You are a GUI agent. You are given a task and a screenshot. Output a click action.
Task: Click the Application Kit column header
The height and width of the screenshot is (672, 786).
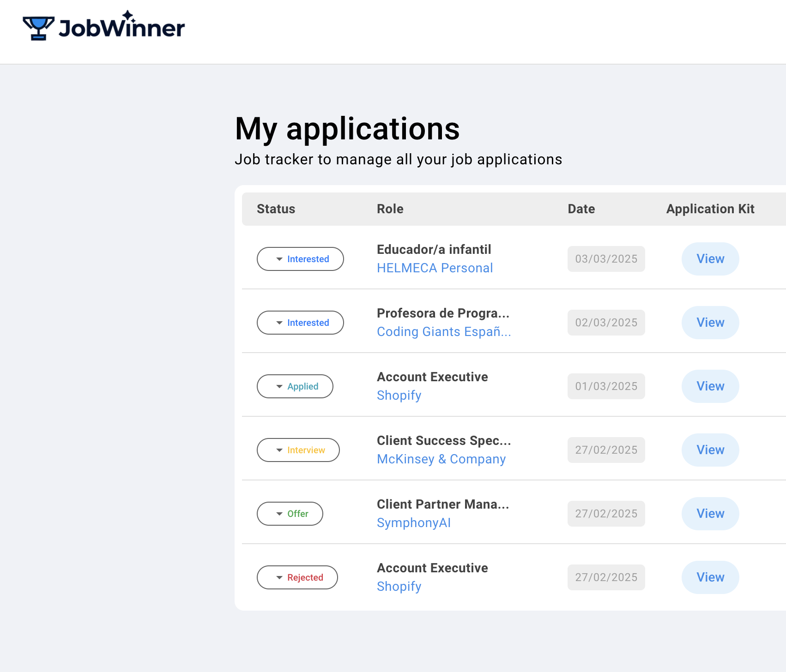pyautogui.click(x=710, y=209)
